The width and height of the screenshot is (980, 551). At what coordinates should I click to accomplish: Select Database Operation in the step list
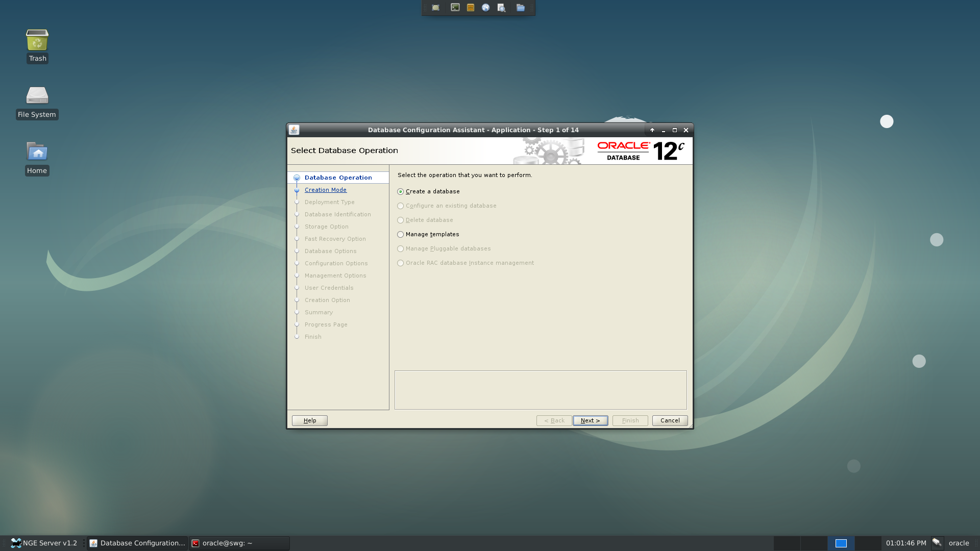tap(338, 178)
